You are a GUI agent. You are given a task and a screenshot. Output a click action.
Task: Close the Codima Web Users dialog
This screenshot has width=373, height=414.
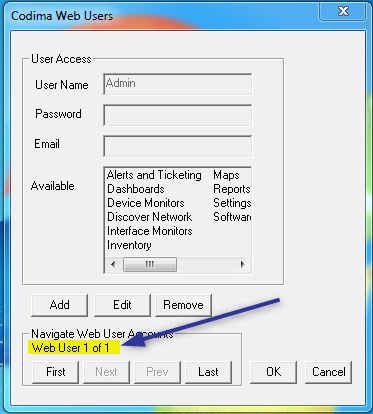343,12
